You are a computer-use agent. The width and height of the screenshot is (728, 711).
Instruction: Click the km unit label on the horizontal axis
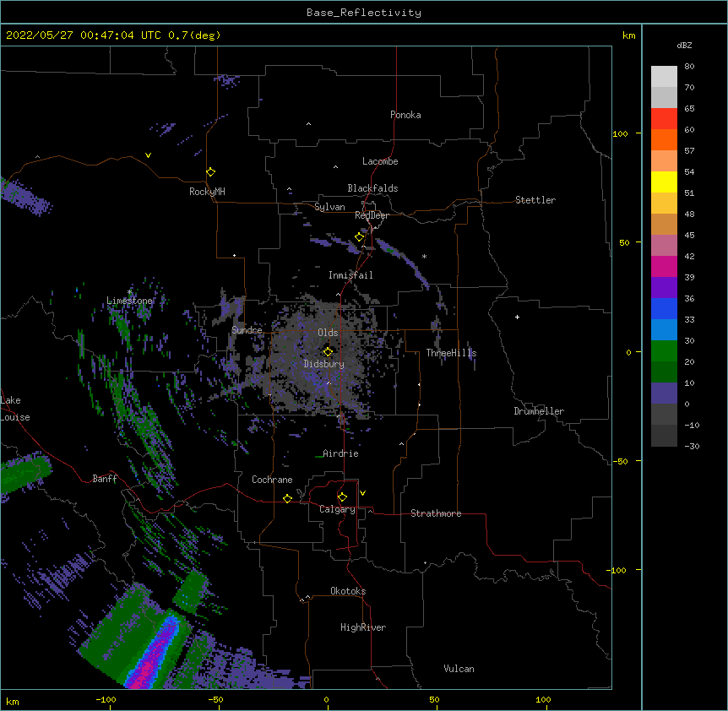[x=13, y=701]
